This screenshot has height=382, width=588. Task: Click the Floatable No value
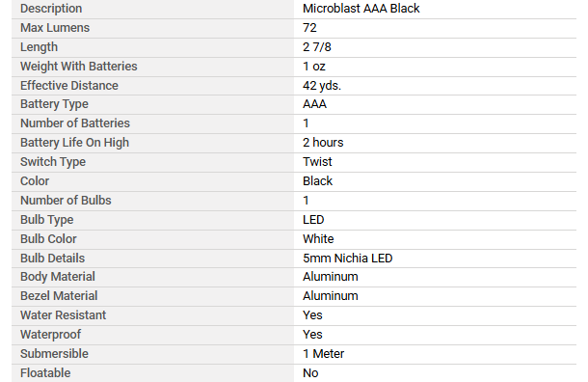pyautogui.click(x=310, y=373)
